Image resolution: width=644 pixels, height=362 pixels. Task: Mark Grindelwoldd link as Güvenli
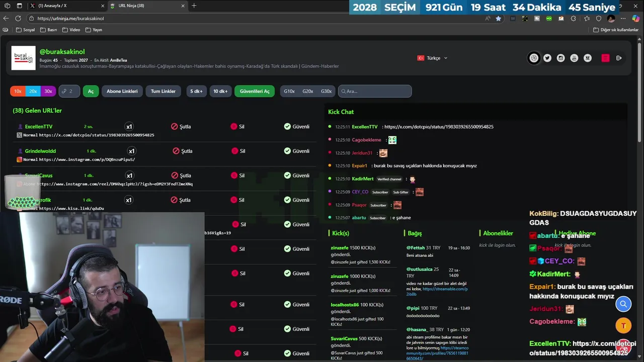(296, 151)
